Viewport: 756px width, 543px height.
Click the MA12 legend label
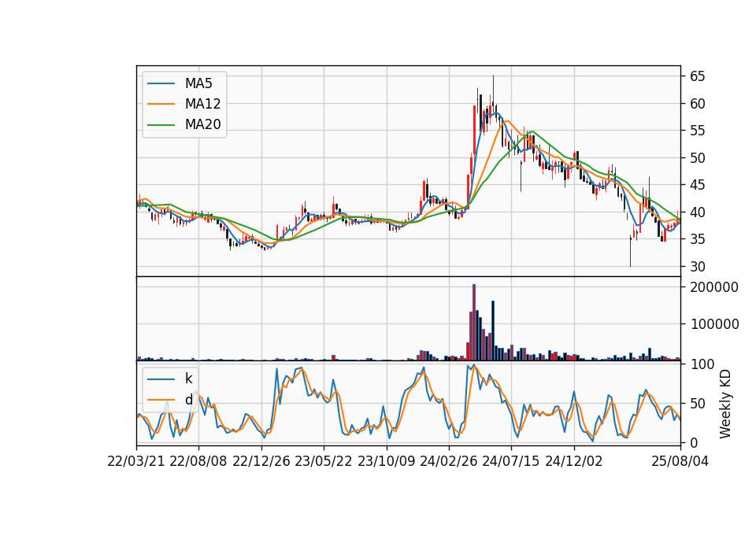(202, 104)
